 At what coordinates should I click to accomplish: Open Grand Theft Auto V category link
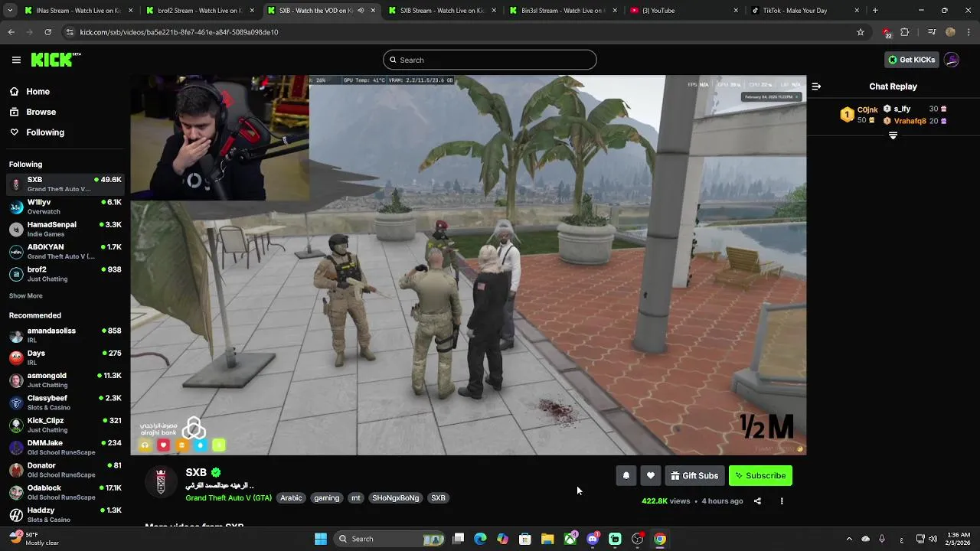click(228, 498)
